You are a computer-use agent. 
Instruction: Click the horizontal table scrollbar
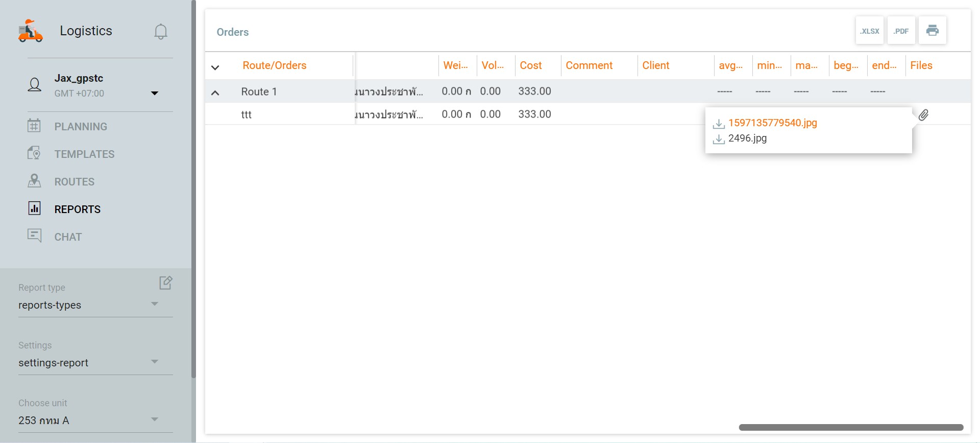click(851, 427)
